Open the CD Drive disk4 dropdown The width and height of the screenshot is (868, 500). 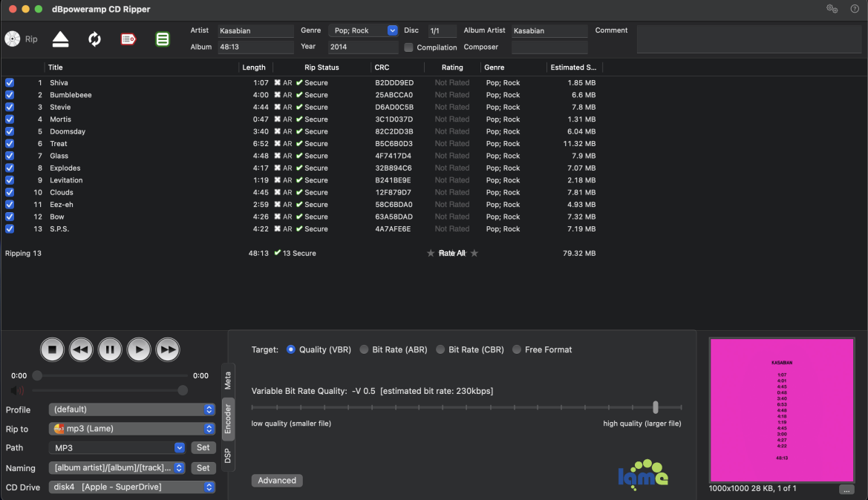point(209,487)
